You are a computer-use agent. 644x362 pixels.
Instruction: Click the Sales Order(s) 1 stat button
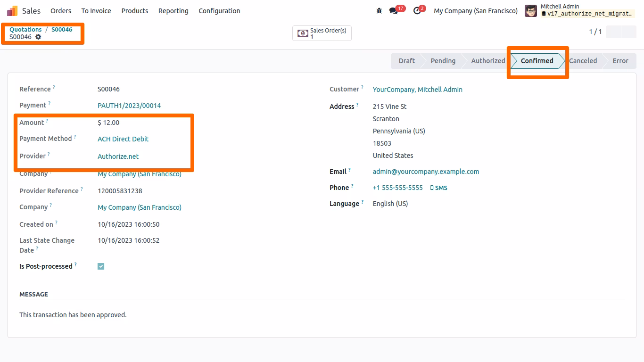pos(322,33)
